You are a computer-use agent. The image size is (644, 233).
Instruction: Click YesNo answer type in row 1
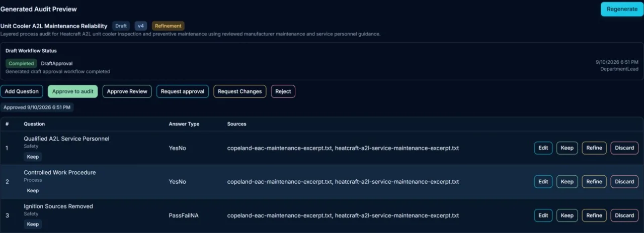pos(177,148)
